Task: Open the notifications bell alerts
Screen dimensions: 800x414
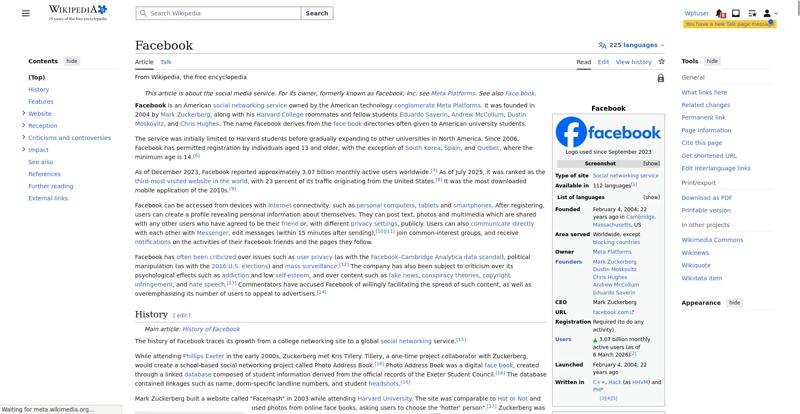Action: (x=722, y=13)
